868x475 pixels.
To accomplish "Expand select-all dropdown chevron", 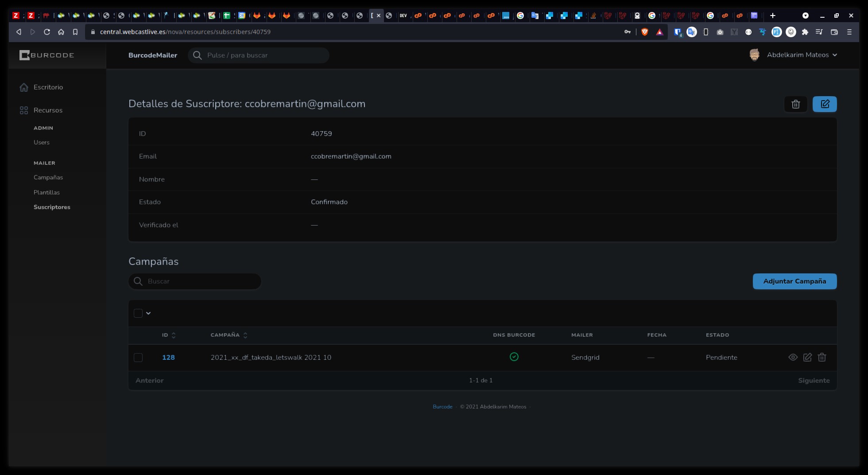I will (x=148, y=313).
